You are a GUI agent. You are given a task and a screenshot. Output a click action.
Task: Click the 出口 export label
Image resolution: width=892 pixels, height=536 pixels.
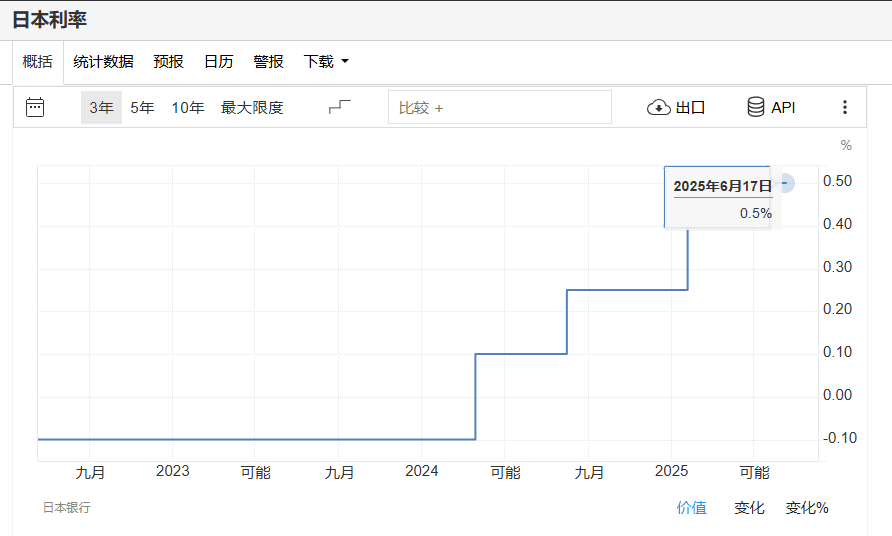coord(691,108)
